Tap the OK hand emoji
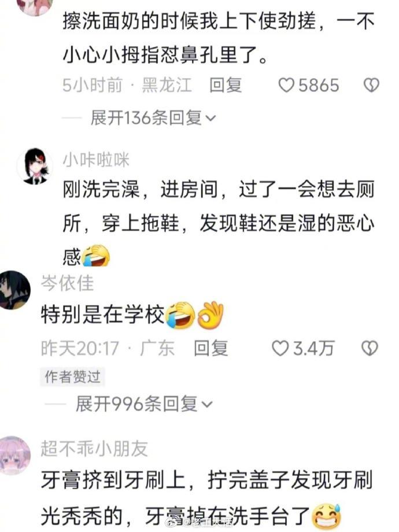The height and width of the screenshot is (532, 399). [210, 315]
